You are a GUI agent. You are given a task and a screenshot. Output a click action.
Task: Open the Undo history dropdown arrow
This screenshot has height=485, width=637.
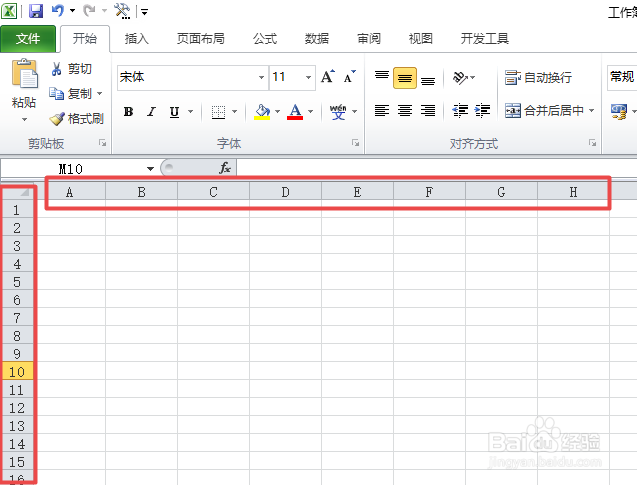[72, 11]
